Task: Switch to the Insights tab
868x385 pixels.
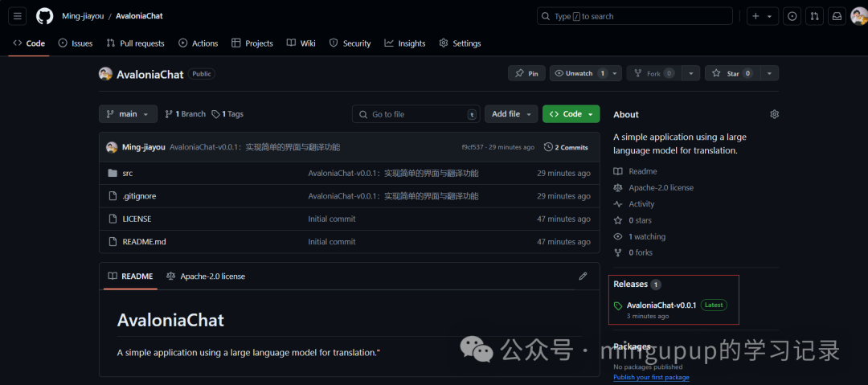Action: pyautogui.click(x=405, y=43)
